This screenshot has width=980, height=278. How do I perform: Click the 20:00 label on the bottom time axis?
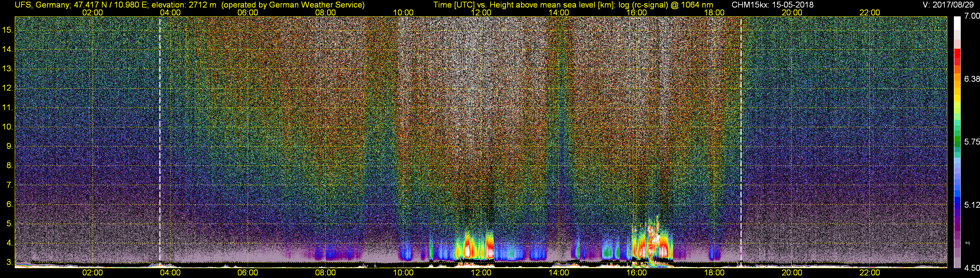click(792, 273)
